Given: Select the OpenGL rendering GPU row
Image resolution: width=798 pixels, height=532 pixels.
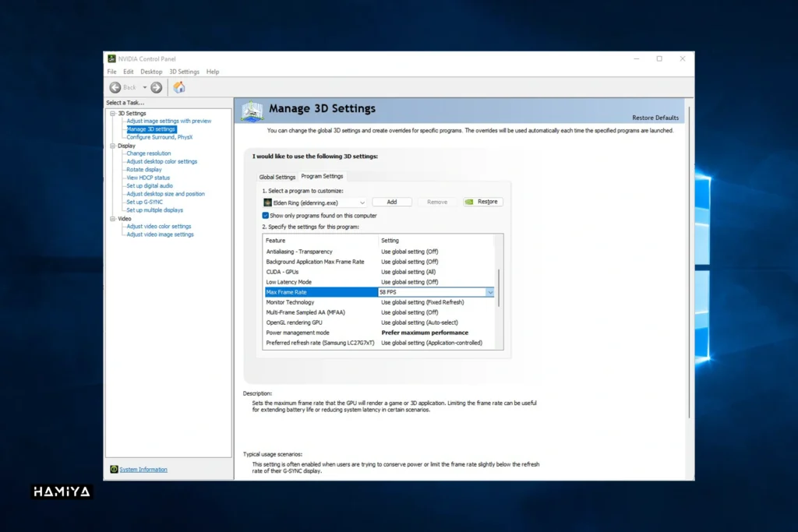Looking at the screenshot, I should coord(380,322).
